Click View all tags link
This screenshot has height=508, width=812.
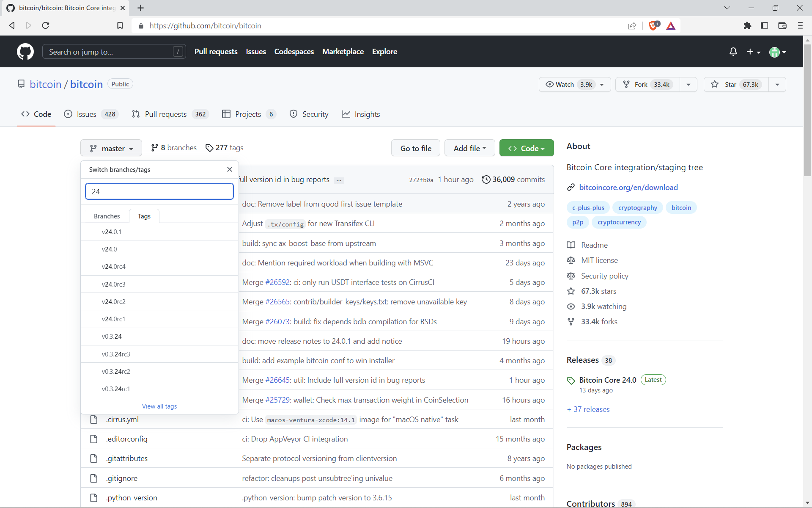(159, 406)
